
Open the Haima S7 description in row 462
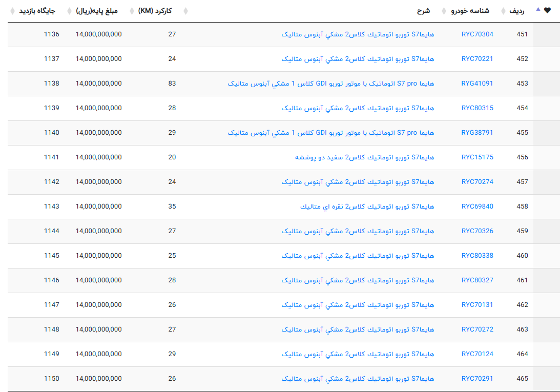coord(358,305)
